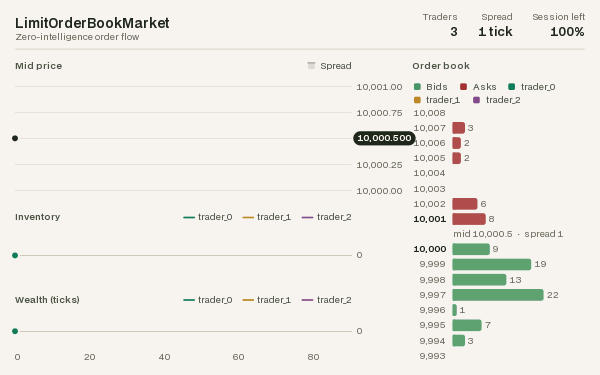Click trader_0 swatch in Order book legend
The height and width of the screenshot is (375, 600).
[512, 87]
